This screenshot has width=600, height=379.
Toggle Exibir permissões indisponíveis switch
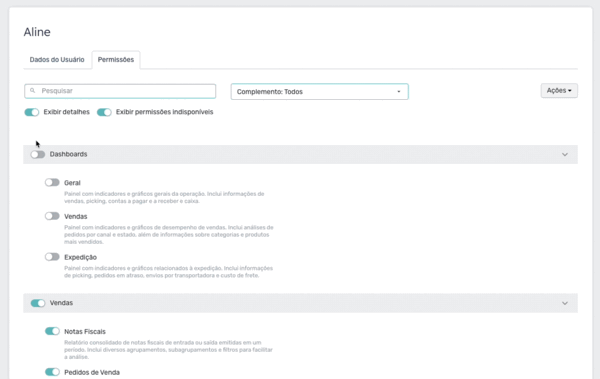104,112
